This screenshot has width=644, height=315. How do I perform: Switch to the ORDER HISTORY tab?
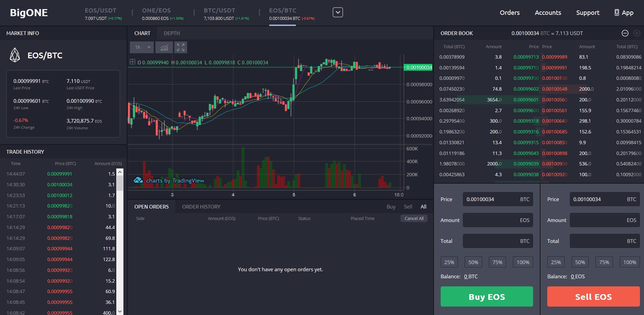tap(201, 207)
